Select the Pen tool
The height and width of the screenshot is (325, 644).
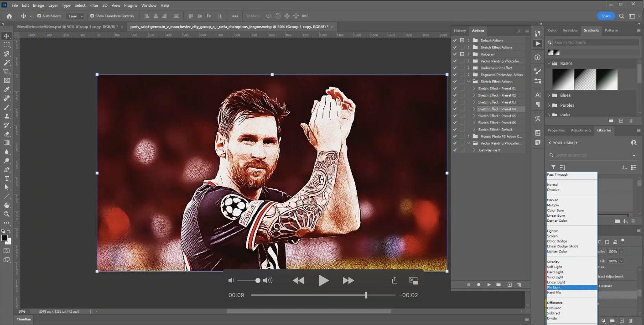[x=6, y=169]
